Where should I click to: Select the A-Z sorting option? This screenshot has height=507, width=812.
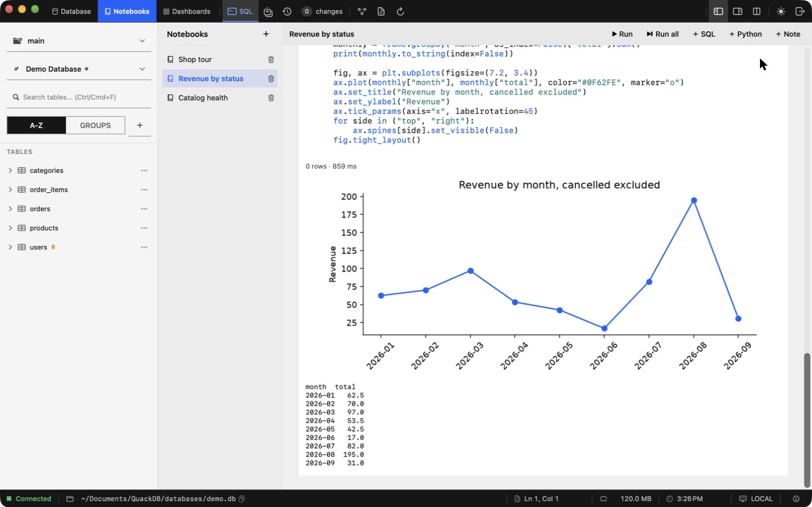[36, 125]
